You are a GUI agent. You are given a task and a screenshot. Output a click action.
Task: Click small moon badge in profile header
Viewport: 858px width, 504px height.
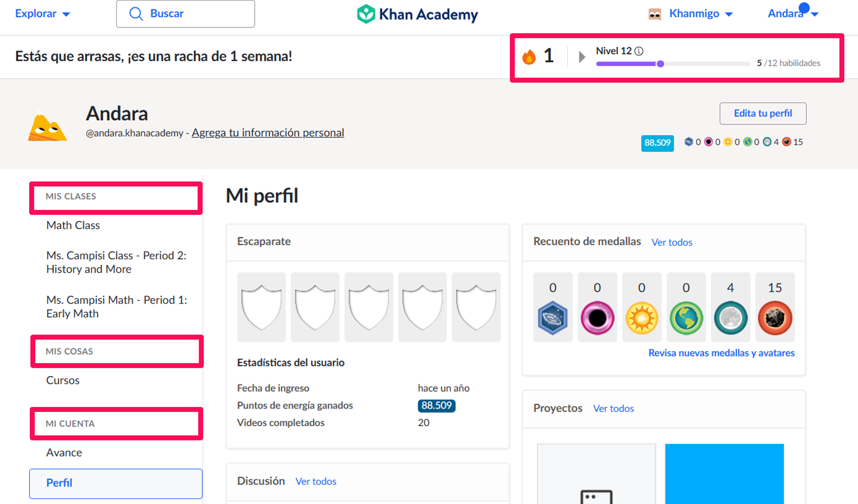pyautogui.click(x=767, y=142)
